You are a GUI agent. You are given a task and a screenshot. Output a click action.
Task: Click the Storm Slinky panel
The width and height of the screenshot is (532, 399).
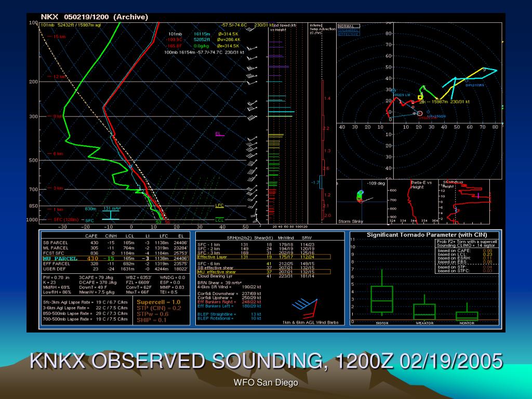[362, 202]
